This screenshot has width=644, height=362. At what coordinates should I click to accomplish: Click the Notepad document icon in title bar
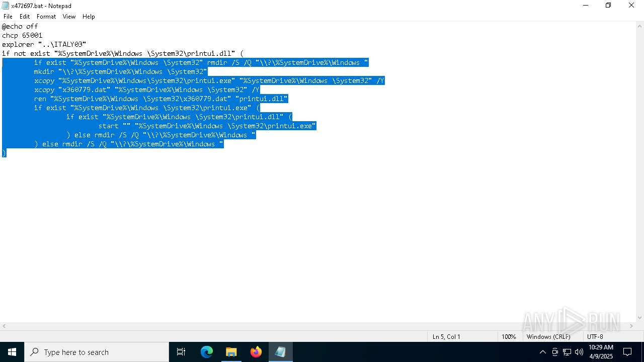(5, 6)
